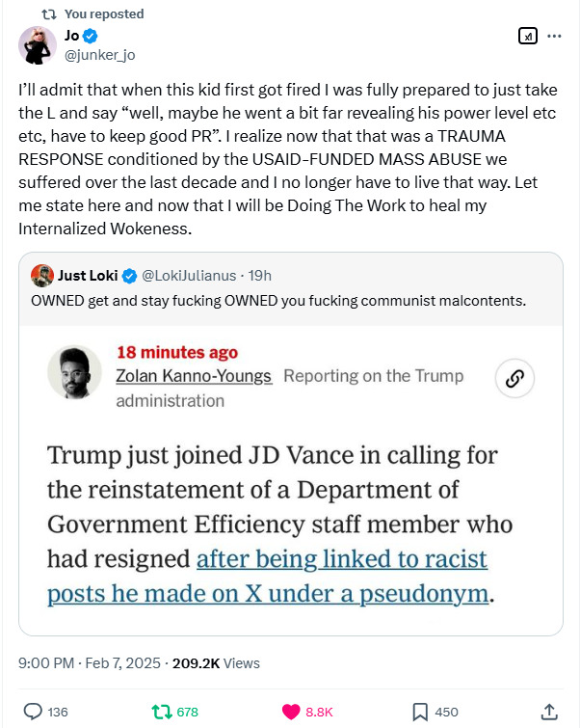Open the three-dot more options menu
580x728 pixels.
554,37
